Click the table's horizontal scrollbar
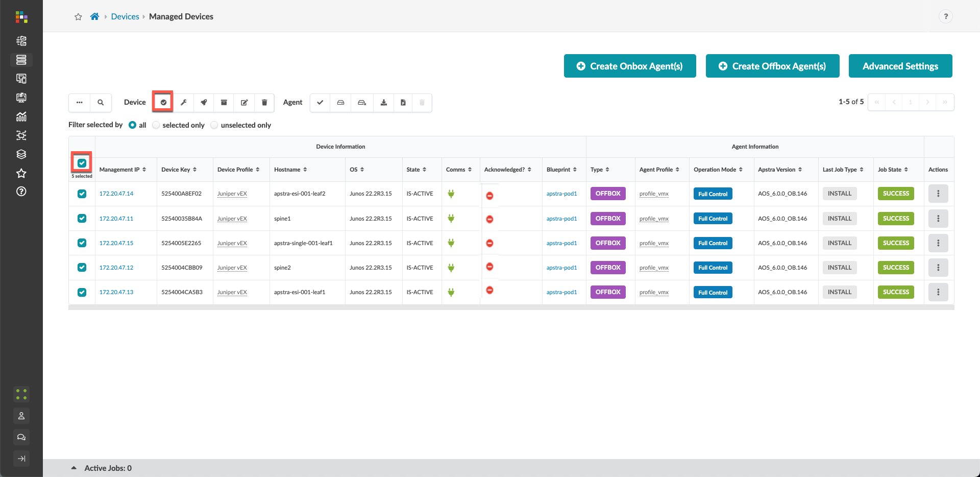Screen dimensions: 980x477 tap(511, 307)
